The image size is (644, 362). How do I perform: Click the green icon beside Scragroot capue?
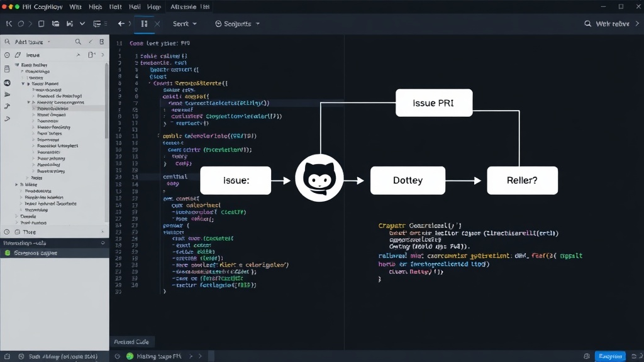8,253
